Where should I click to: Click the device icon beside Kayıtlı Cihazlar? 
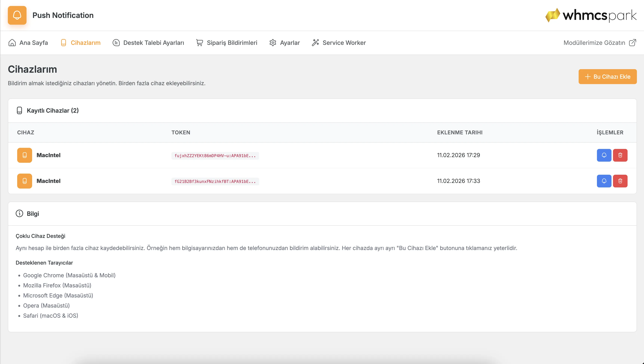19,111
